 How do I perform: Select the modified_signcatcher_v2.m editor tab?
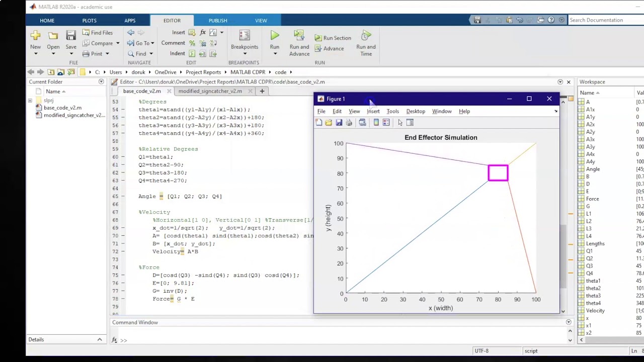210,91
